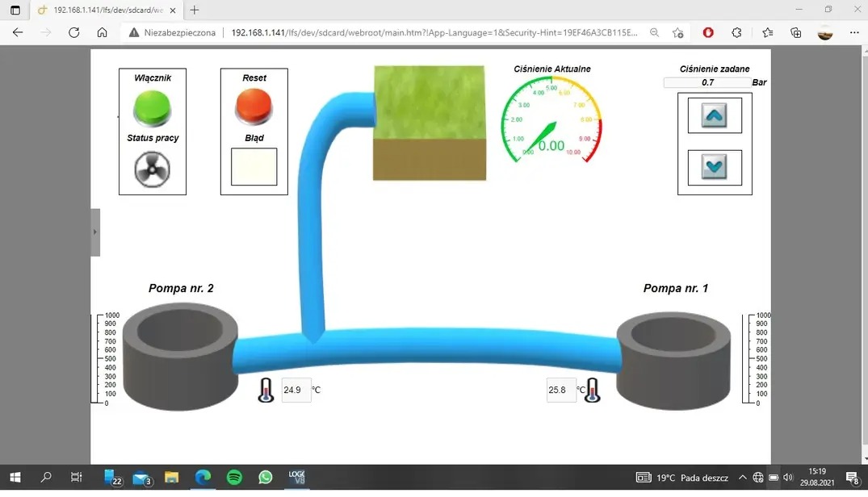The height and width of the screenshot is (497, 868).
Task: Click the Pompa nr. 1 temperature field
Action: (560, 390)
